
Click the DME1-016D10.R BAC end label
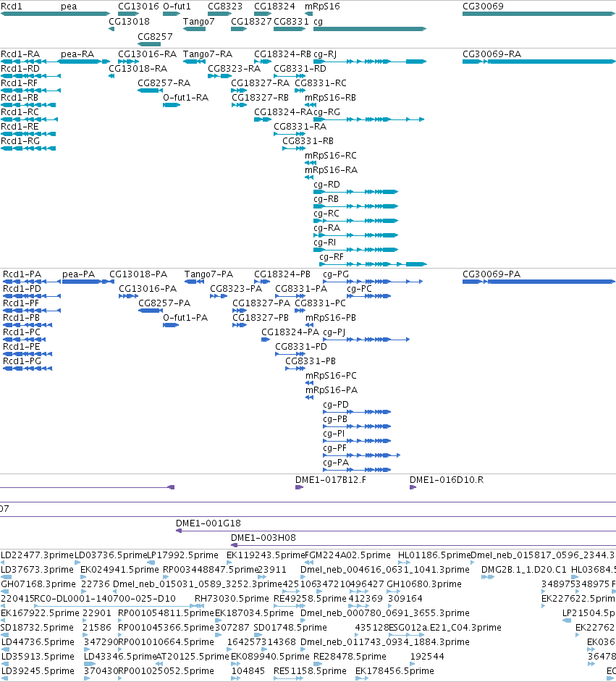(447, 480)
